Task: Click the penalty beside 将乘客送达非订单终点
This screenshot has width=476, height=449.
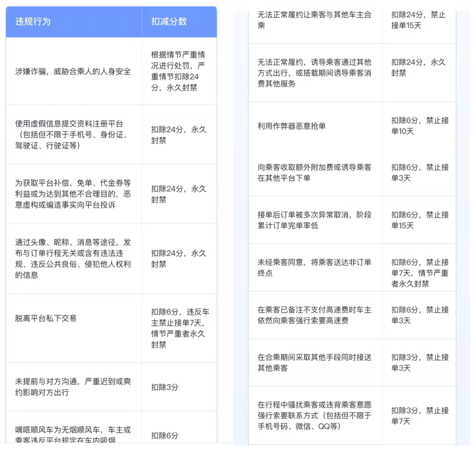Action: pyautogui.click(x=419, y=268)
